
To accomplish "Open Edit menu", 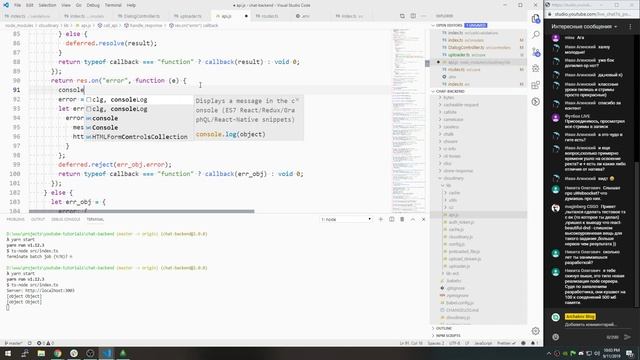I will (30, 5).
